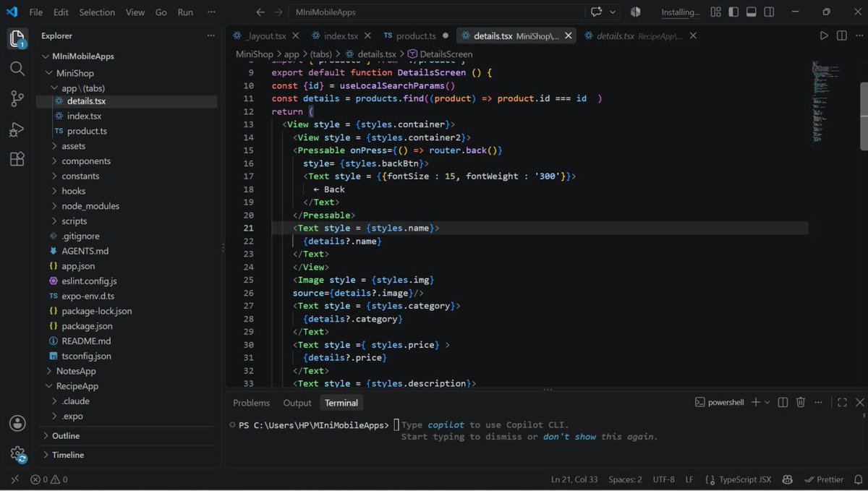
Task: Open the Run and Debug view
Action: (x=17, y=129)
